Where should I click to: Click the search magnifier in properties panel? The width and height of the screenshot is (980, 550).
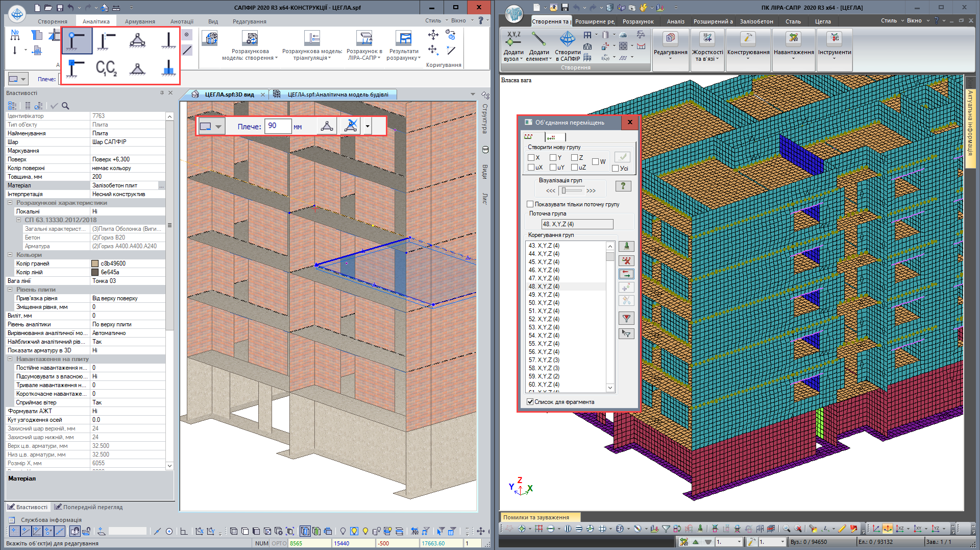[x=65, y=106]
